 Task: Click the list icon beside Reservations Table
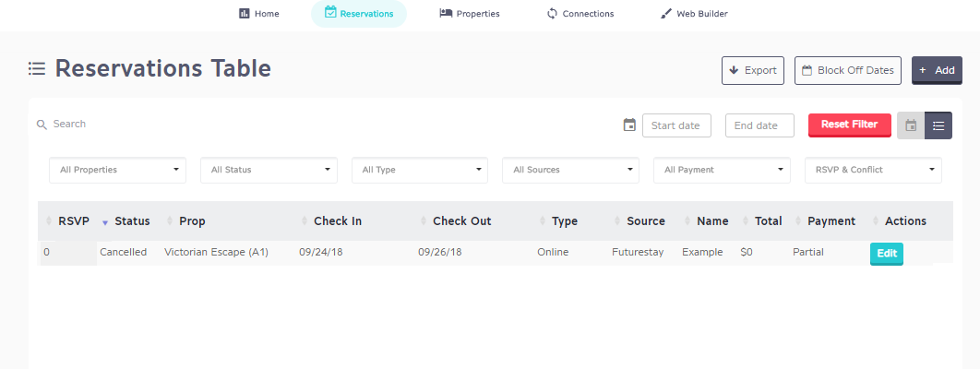tap(37, 68)
